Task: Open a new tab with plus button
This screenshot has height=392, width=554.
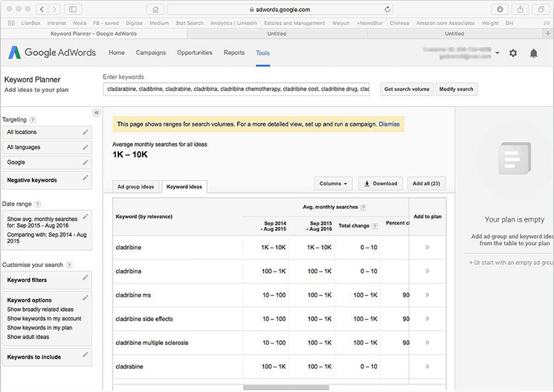Action: pyautogui.click(x=547, y=33)
